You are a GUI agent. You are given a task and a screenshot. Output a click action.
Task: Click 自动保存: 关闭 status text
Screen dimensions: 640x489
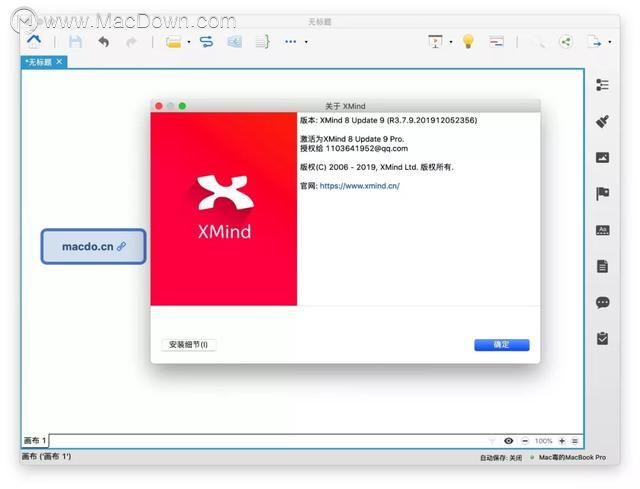tap(501, 458)
